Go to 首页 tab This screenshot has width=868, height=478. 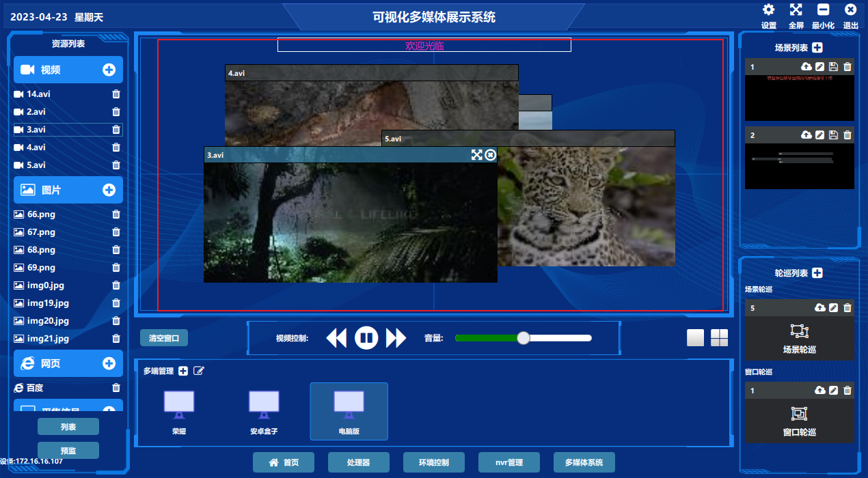284,462
